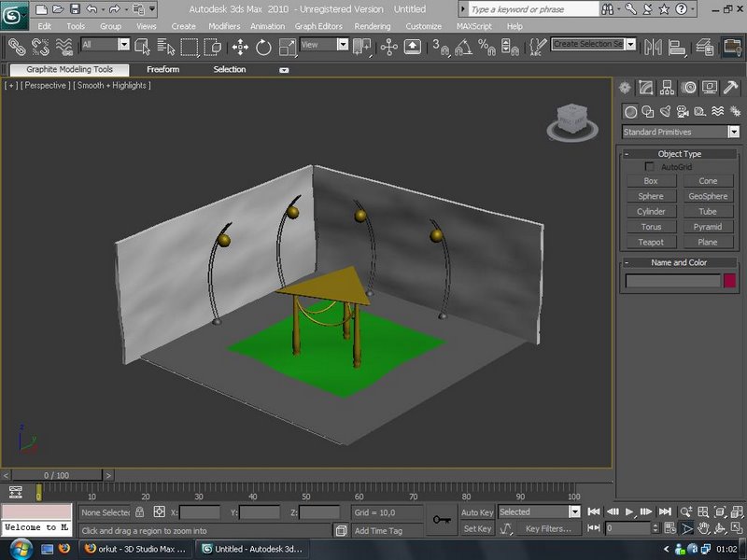Activate the Select and Move tool

tap(240, 47)
